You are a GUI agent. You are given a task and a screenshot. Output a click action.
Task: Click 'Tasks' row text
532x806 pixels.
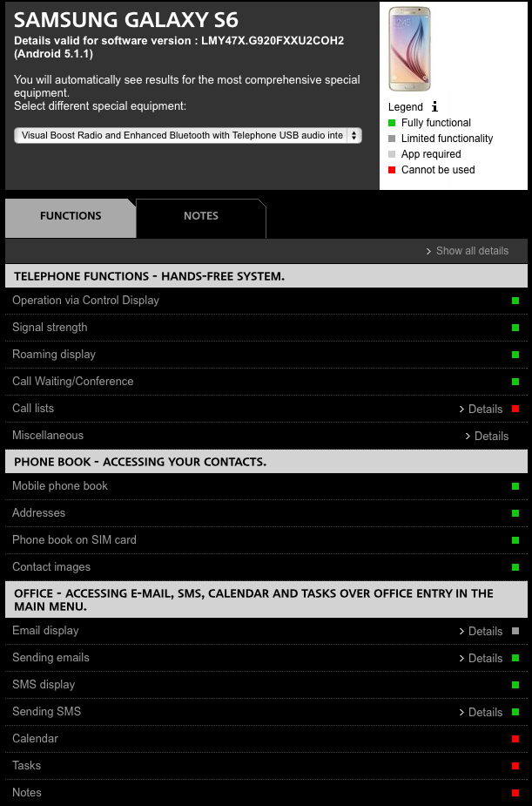[27, 765]
